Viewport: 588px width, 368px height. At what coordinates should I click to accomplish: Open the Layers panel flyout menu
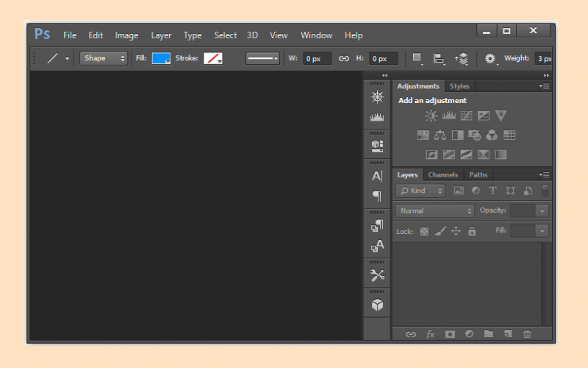[x=544, y=174]
